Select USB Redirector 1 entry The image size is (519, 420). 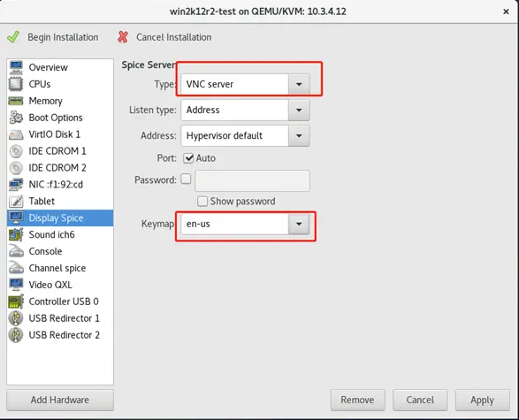(60, 318)
